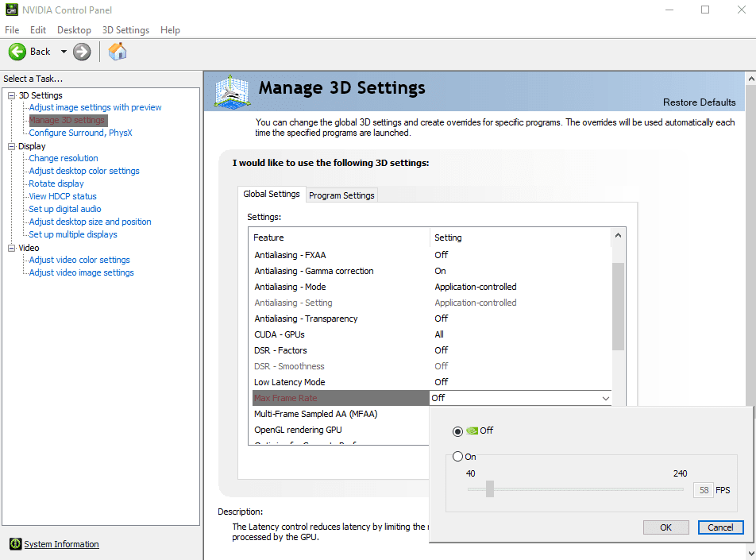Switch to the Program Settings tab
Screen dimensions: 756x560
[341, 195]
